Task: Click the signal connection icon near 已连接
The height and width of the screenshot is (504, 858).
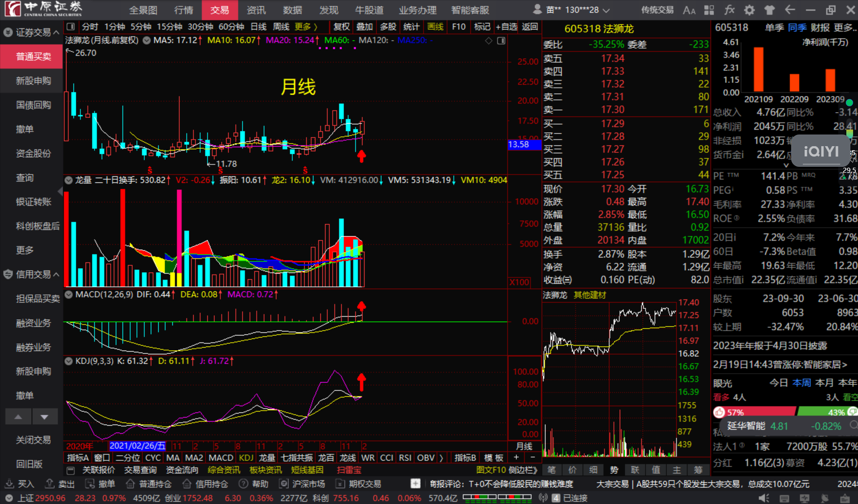Action: point(544,498)
